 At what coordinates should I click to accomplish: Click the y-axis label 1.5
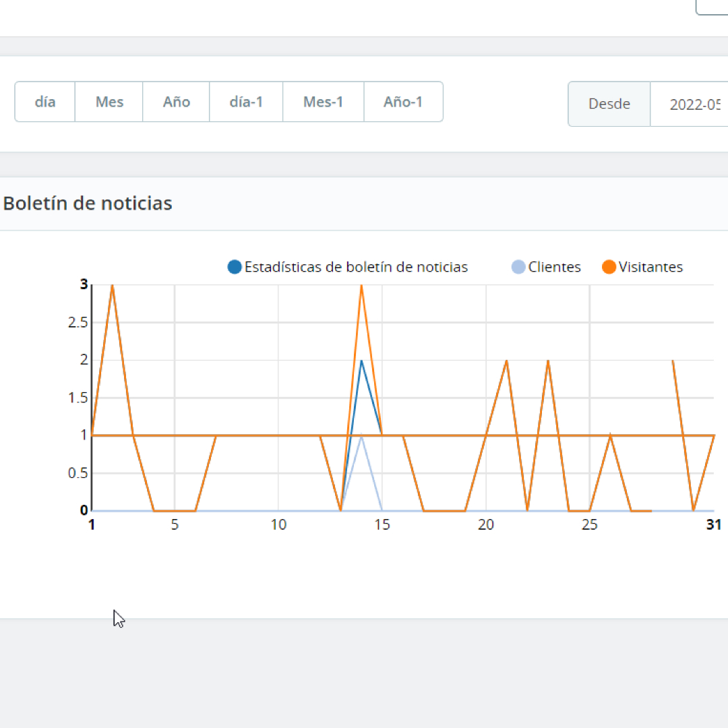pyautogui.click(x=78, y=398)
